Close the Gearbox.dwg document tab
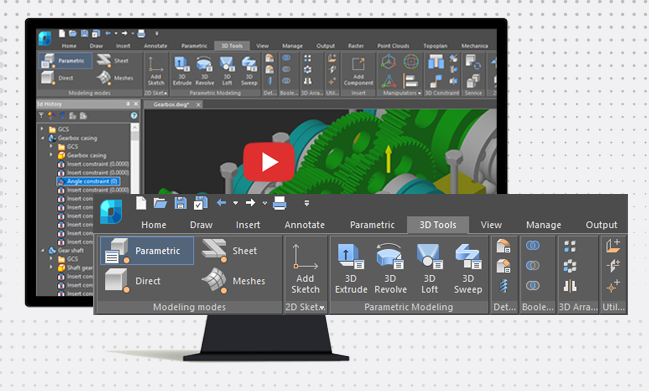This screenshot has height=391, width=649. click(x=198, y=104)
